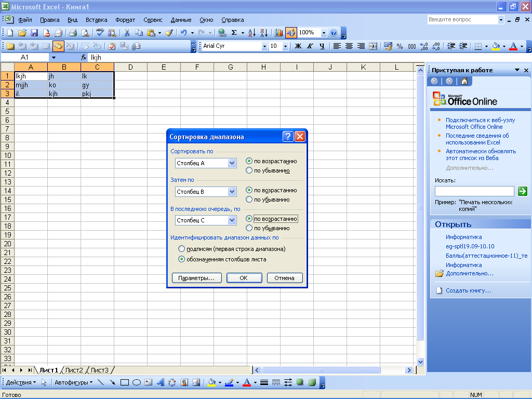Expand the Name Box dropdown arrow
This screenshot has width=532, height=399.
point(54,57)
